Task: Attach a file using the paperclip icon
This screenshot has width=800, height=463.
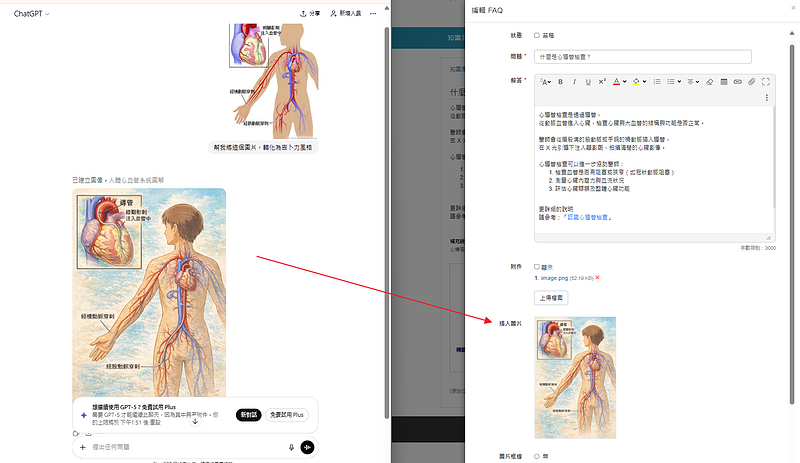Action: pos(752,81)
